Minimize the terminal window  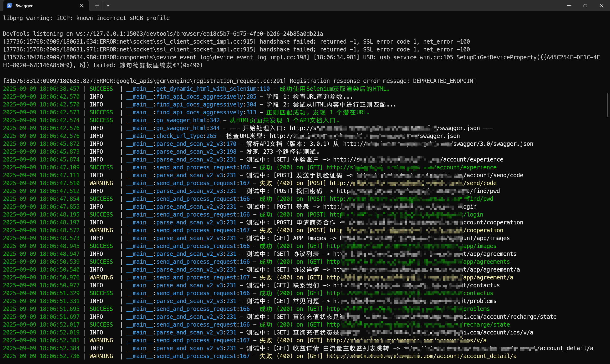(569, 5)
